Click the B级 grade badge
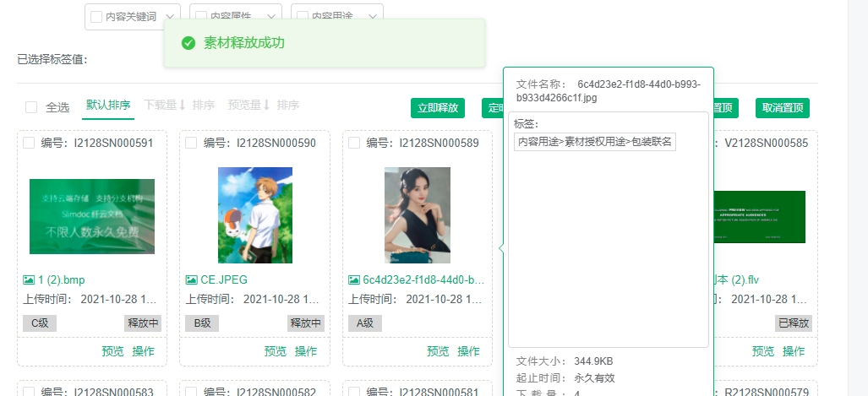This screenshot has height=396, width=868. tap(202, 323)
